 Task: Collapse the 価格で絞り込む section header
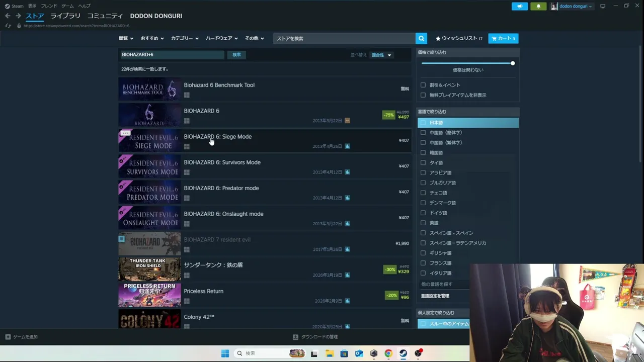click(x=467, y=52)
